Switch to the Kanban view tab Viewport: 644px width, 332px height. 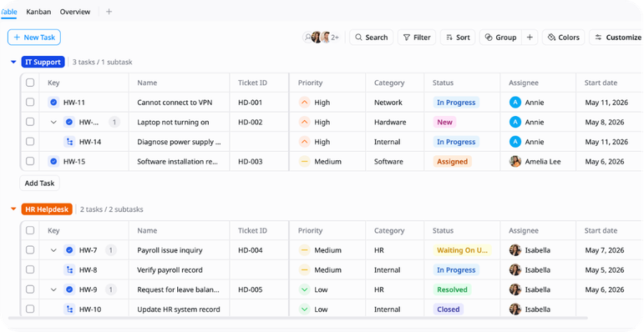pyautogui.click(x=38, y=12)
